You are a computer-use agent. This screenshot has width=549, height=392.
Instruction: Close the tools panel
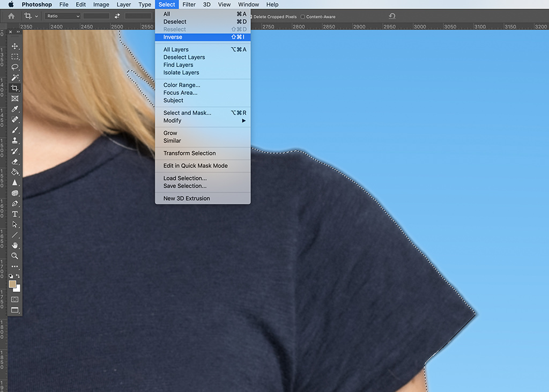tap(11, 32)
